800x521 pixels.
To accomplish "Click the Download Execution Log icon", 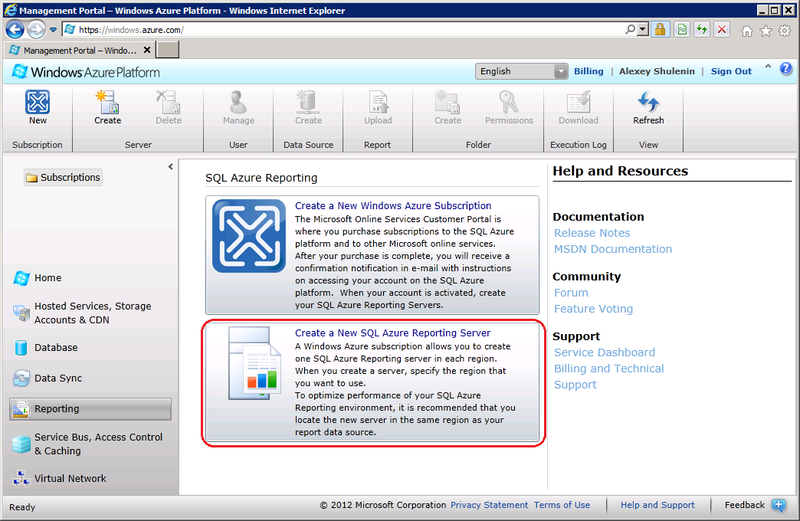I will tap(578, 102).
